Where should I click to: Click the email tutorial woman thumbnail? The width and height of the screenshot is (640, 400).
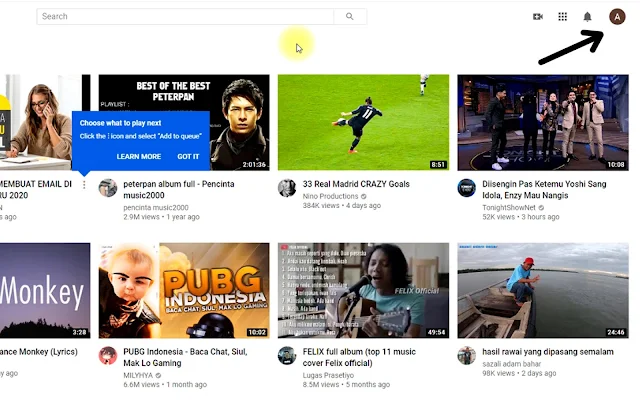[x=45, y=122]
